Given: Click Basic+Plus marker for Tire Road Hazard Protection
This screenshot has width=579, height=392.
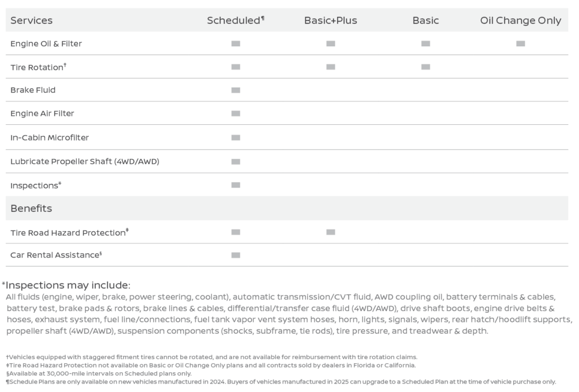Looking at the screenshot, I should (x=331, y=232).
